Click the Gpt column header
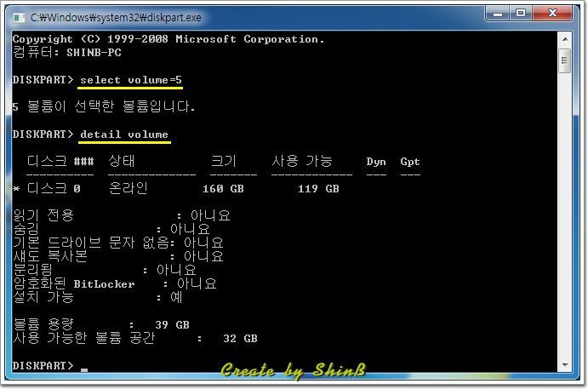The width and height of the screenshot is (588, 389). pyautogui.click(x=410, y=162)
